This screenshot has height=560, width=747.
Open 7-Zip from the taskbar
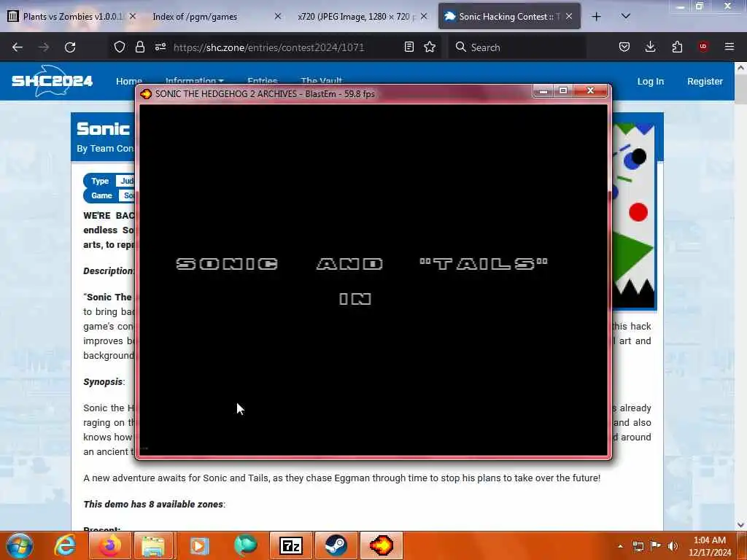tap(291, 545)
